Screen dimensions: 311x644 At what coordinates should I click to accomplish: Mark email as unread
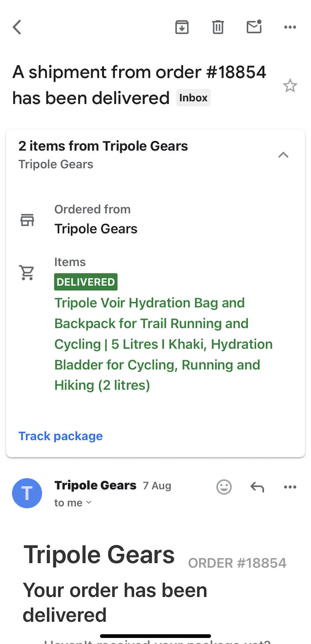[x=254, y=27]
